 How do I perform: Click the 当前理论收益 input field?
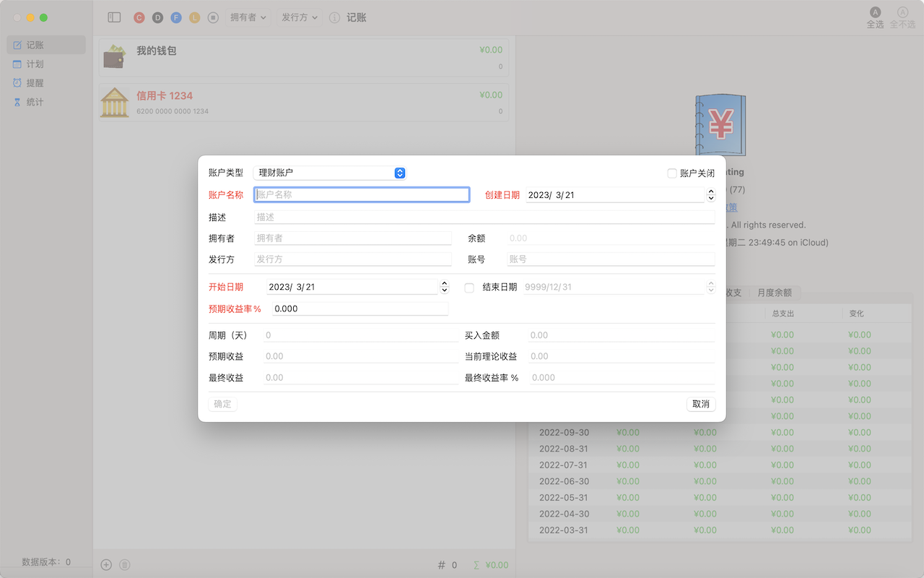click(x=622, y=356)
